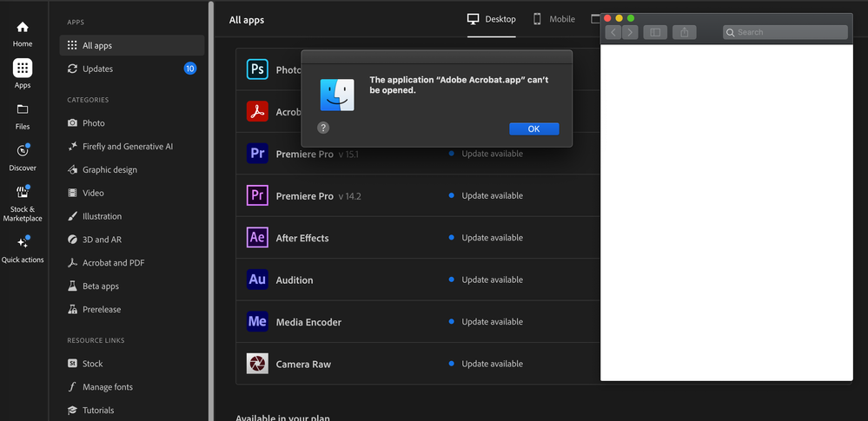Image resolution: width=868 pixels, height=421 pixels.
Task: Click the Media Encoder app icon
Action: (x=257, y=321)
